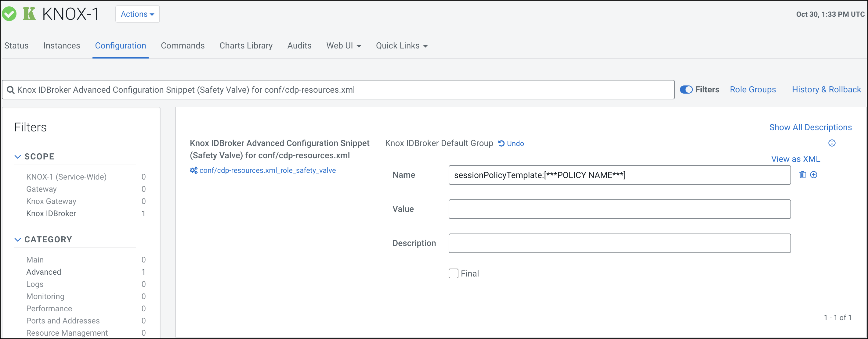Click the View as XML link

[x=795, y=159]
